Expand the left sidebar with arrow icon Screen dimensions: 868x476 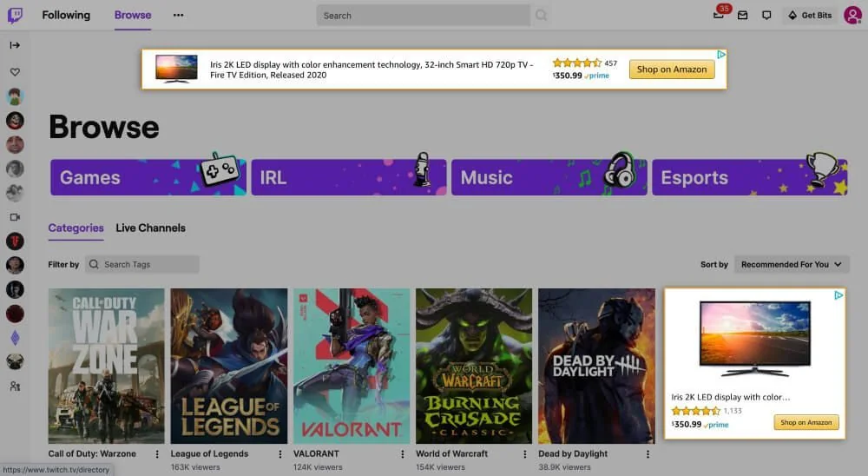pos(15,45)
